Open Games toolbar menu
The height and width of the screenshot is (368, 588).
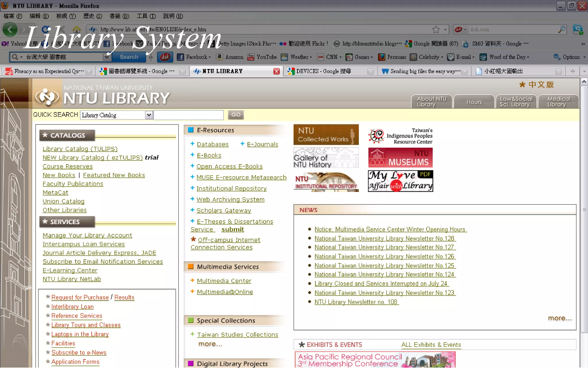(359, 57)
